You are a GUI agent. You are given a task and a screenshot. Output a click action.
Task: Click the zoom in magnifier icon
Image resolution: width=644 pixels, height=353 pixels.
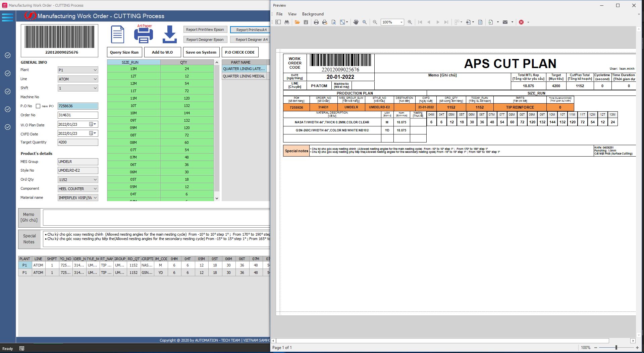tap(410, 22)
